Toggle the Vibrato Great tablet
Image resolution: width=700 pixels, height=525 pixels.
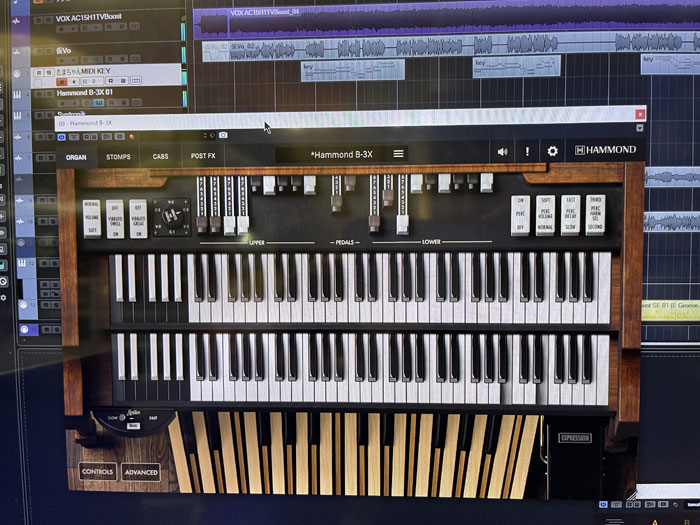coord(138,219)
